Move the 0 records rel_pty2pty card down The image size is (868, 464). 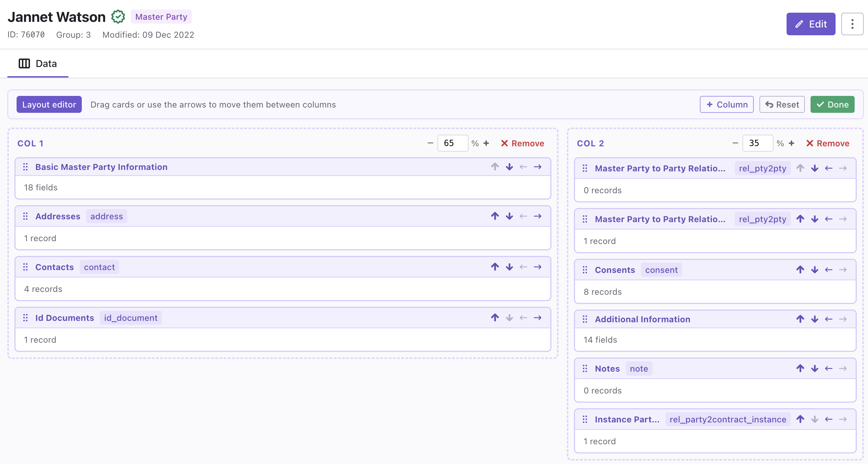pyautogui.click(x=814, y=168)
